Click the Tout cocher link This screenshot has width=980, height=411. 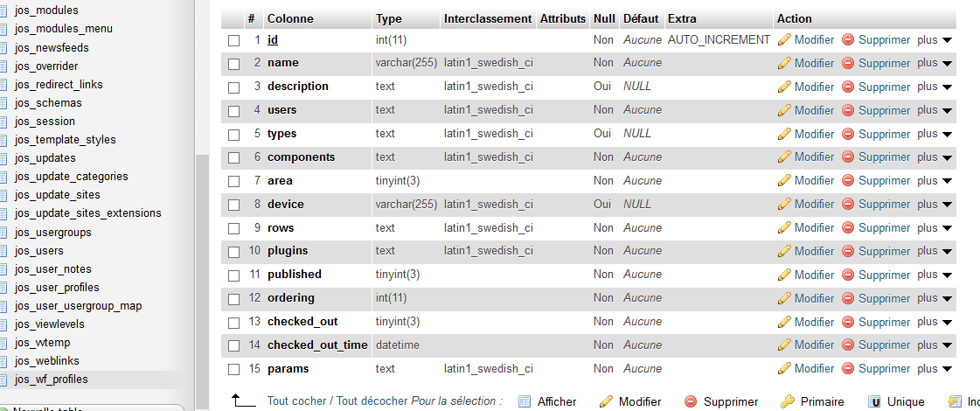(x=296, y=401)
